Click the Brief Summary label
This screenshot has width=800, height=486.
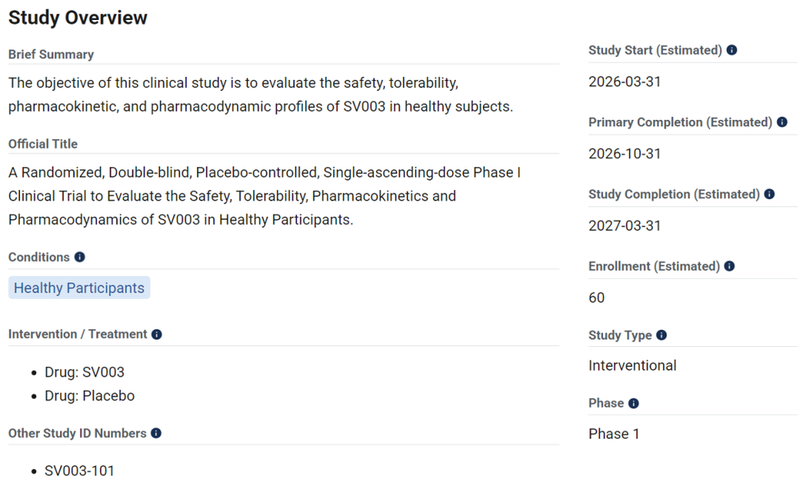(51, 54)
